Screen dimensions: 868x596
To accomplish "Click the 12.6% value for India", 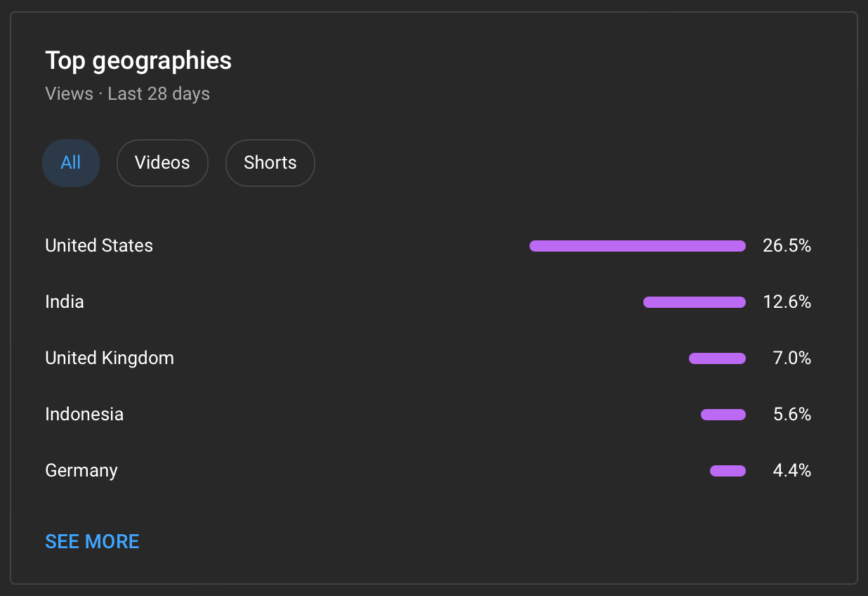I will click(x=787, y=302).
